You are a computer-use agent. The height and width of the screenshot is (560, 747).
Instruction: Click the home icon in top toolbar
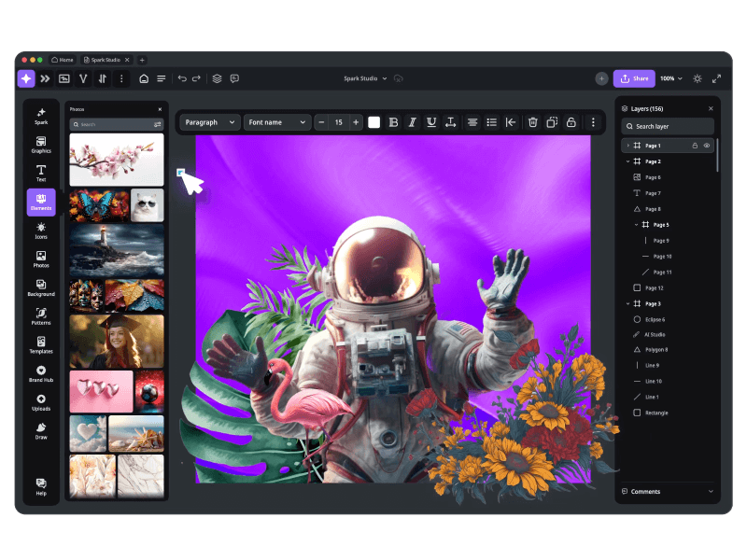[x=144, y=78]
